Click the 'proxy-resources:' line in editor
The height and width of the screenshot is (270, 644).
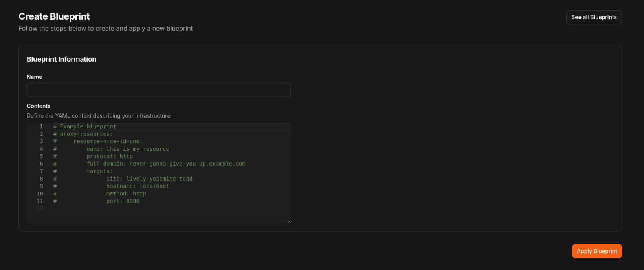[86, 134]
